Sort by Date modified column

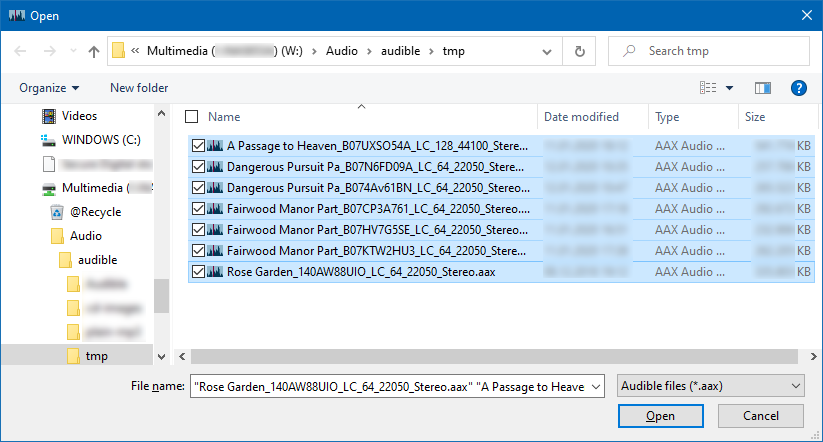coord(581,117)
